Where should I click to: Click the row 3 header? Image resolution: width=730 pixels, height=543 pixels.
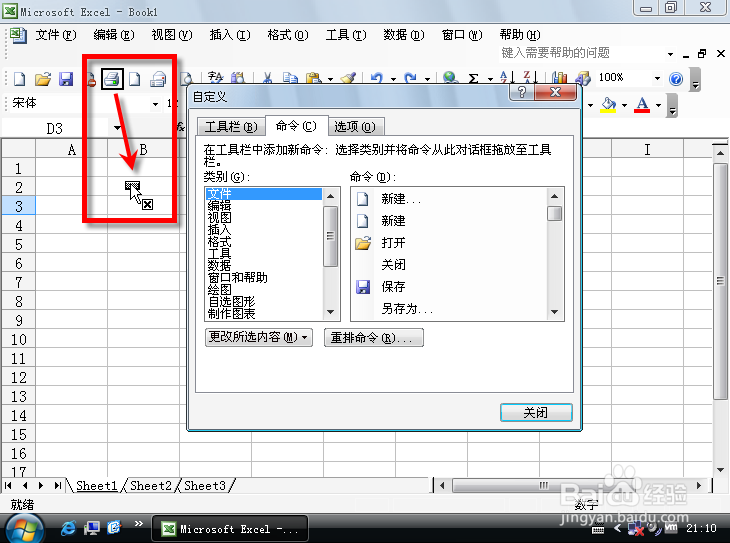[19, 206]
